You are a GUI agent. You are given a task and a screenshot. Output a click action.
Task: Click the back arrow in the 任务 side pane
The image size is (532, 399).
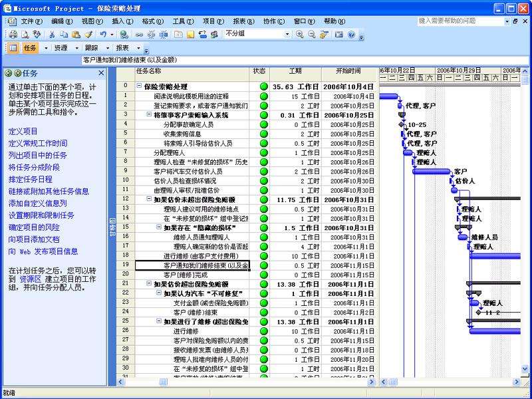[9, 73]
